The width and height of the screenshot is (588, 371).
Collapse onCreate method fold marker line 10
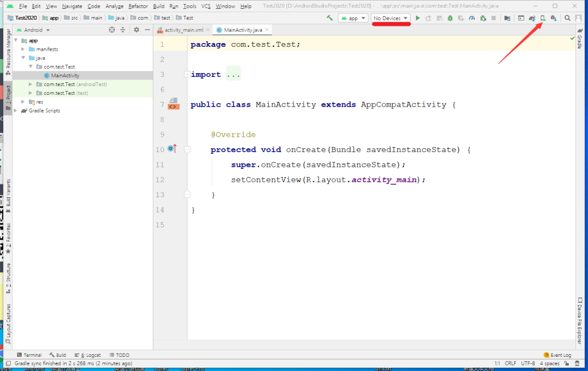[187, 149]
